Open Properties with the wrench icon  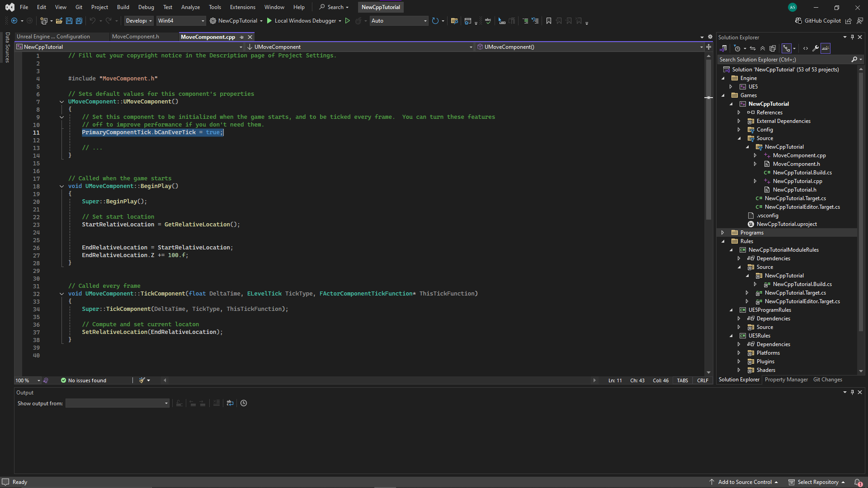pos(816,48)
